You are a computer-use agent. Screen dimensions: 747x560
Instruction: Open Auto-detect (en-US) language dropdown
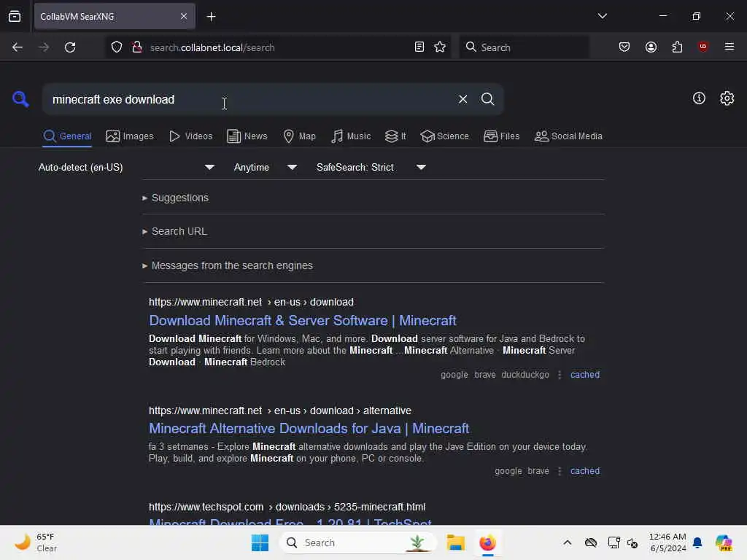126,167
